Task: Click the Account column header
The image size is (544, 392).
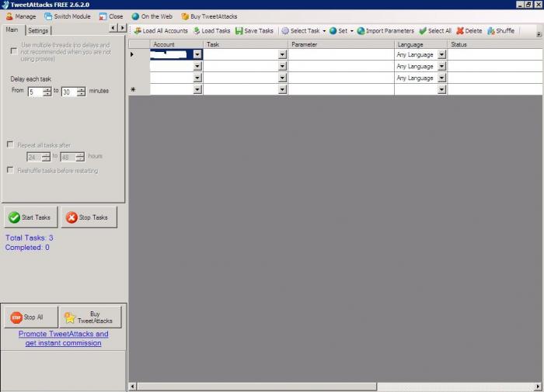Action: click(176, 44)
